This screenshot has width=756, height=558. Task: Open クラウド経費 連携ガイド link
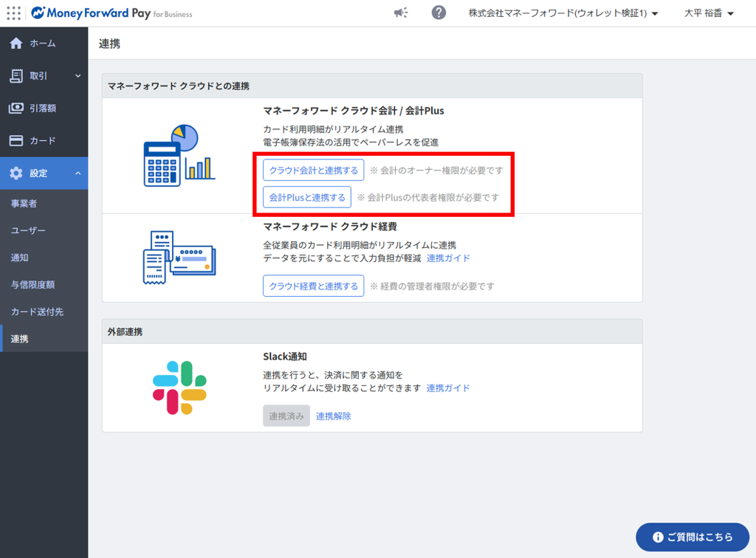(x=448, y=258)
